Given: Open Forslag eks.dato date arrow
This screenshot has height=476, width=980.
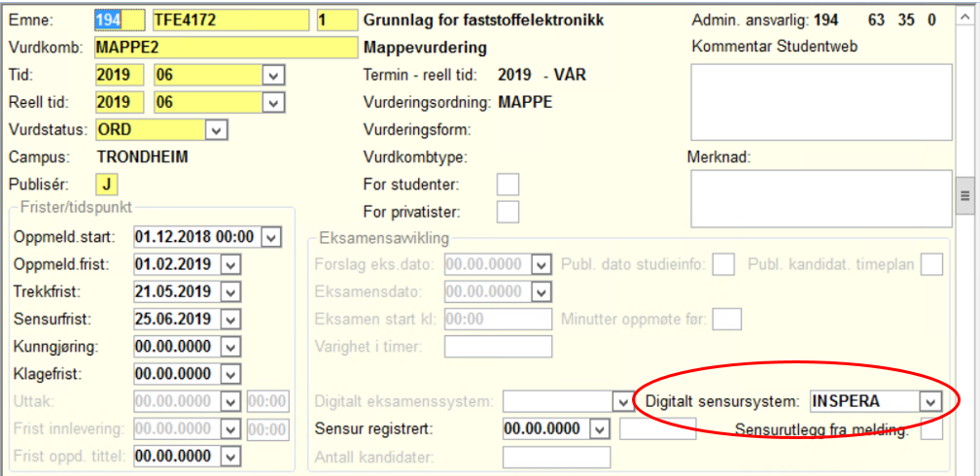Looking at the screenshot, I should [x=542, y=264].
